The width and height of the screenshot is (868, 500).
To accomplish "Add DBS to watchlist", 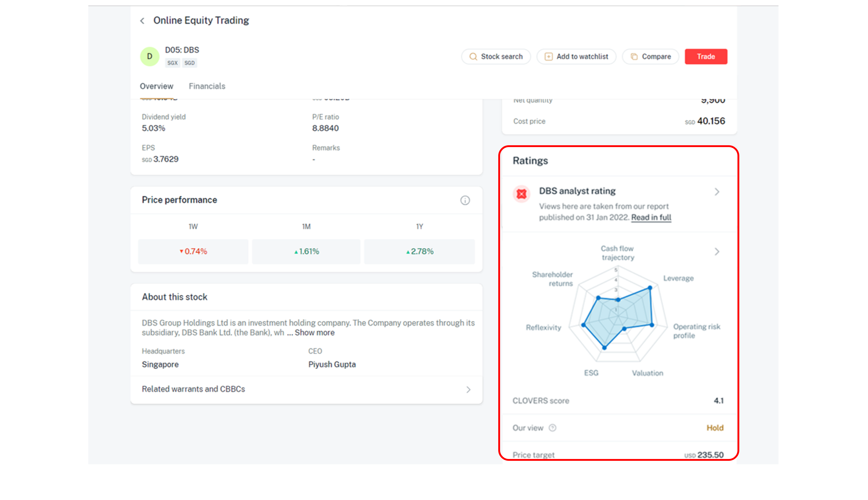I will coord(576,57).
